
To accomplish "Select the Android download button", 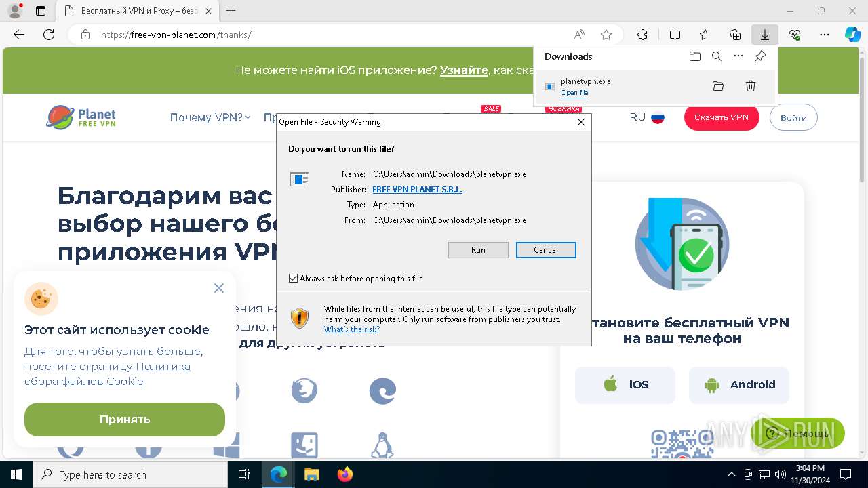I will 739,385.
